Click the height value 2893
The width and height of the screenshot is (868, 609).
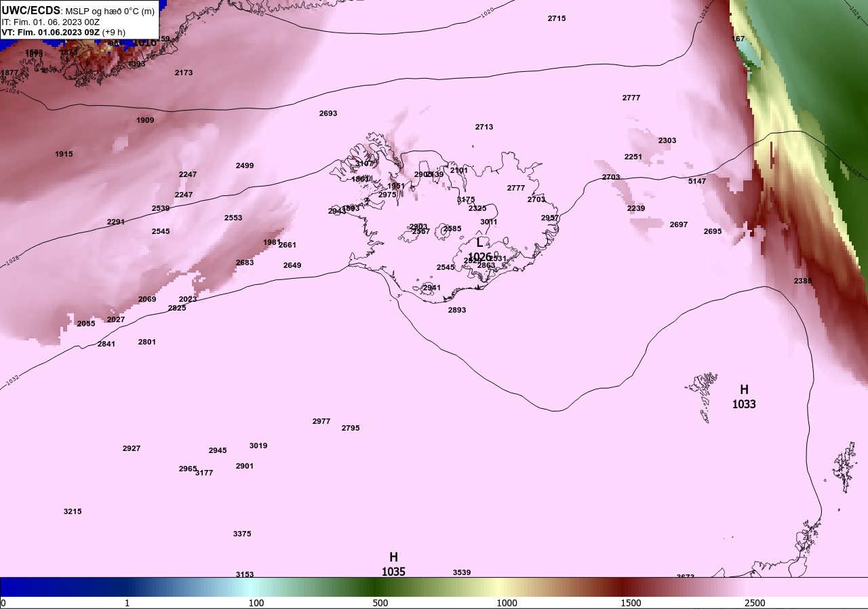click(457, 310)
